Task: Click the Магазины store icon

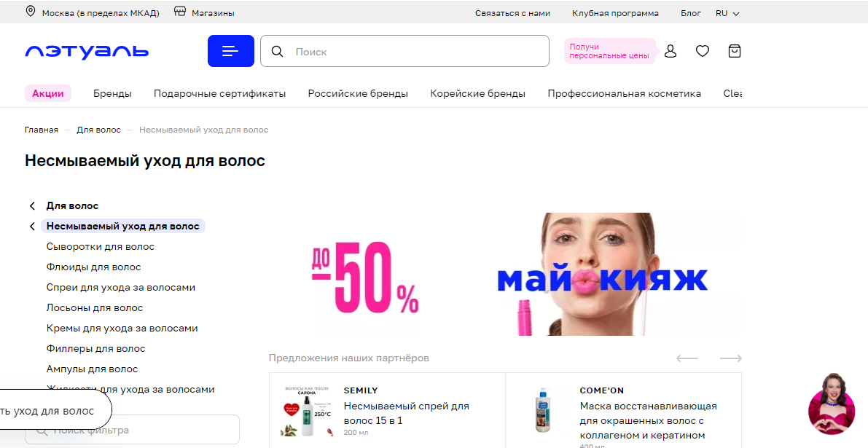Action: click(180, 12)
